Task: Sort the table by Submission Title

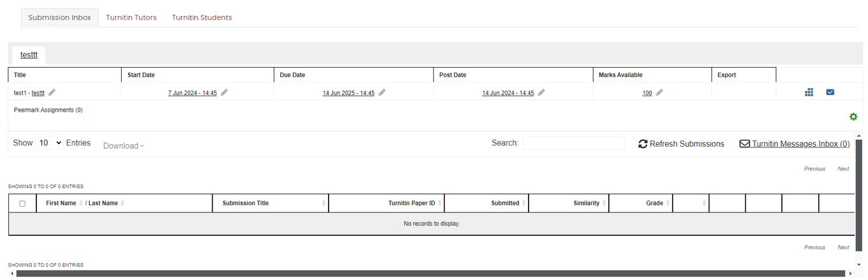Action: coord(271,203)
